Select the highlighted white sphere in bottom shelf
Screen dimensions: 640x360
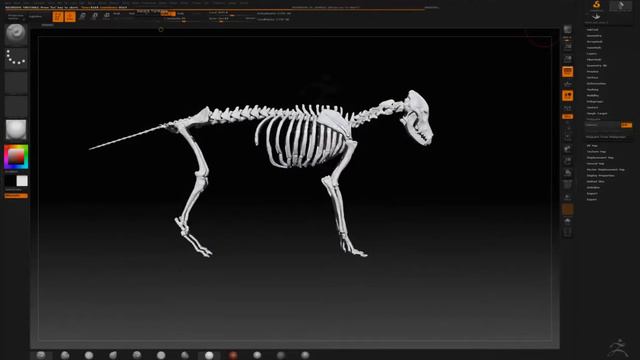tap(209, 355)
